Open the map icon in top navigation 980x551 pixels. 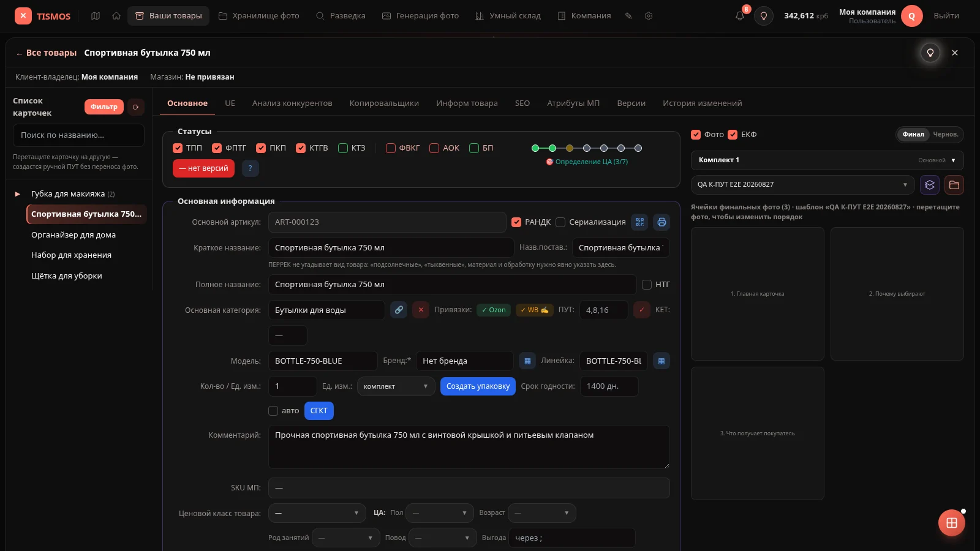tap(96, 16)
